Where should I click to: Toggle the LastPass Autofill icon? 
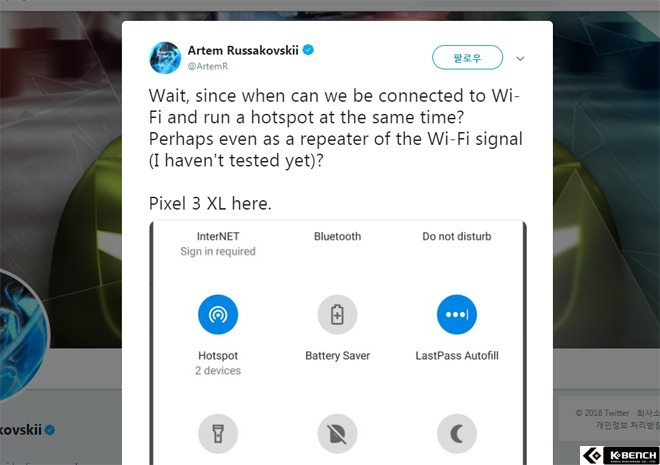point(457,314)
